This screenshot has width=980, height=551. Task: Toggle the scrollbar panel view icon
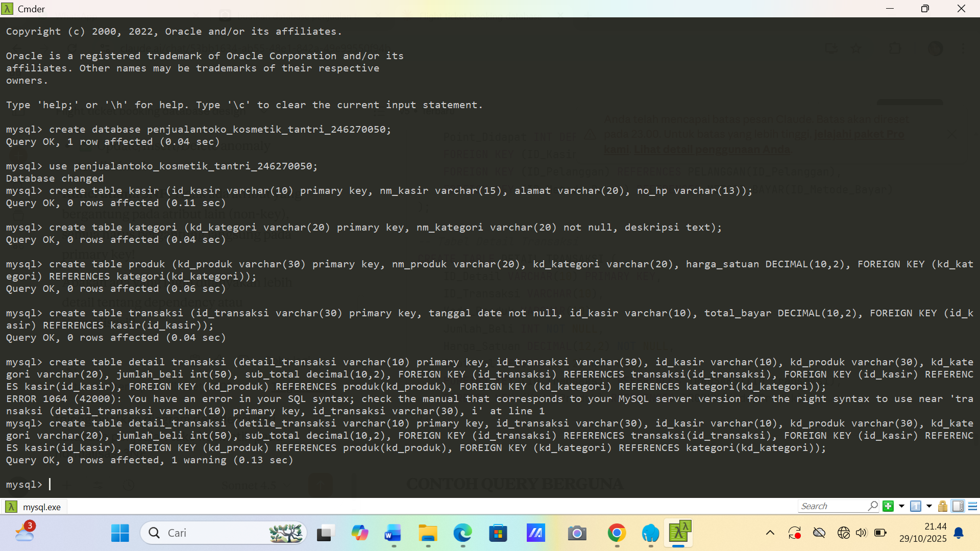coord(958,506)
